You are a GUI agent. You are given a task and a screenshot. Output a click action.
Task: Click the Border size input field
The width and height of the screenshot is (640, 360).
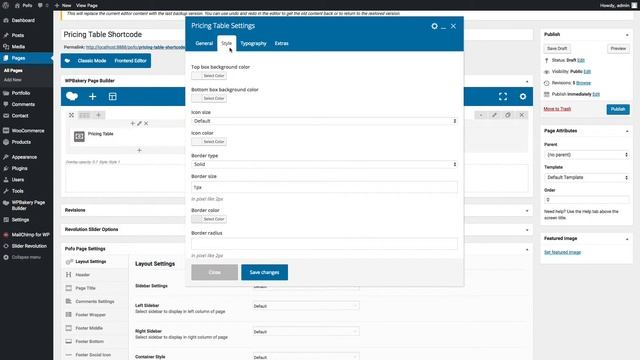pyautogui.click(x=324, y=187)
